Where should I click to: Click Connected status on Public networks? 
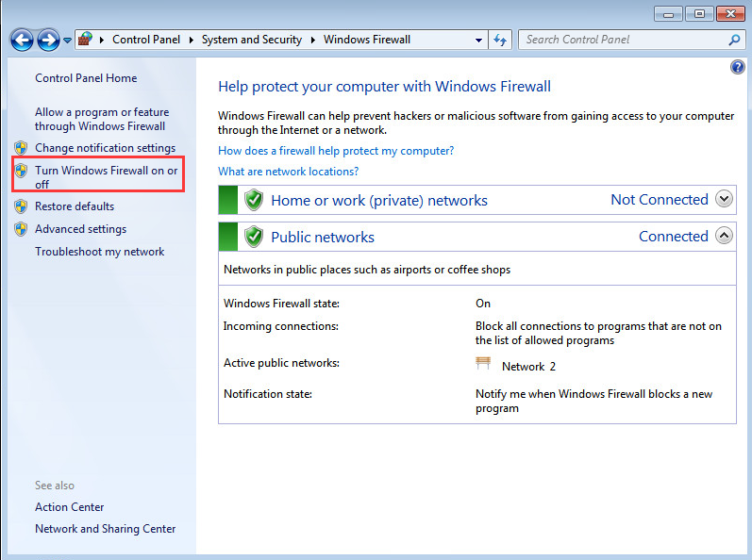click(674, 237)
